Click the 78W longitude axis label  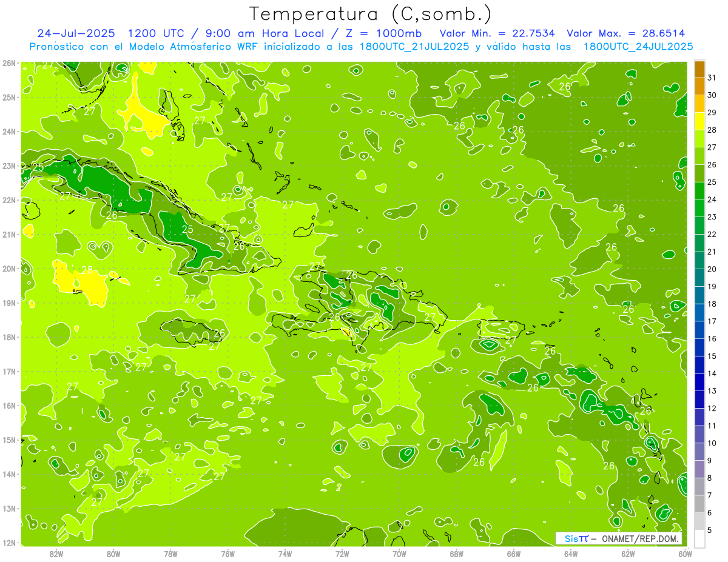click(x=170, y=554)
